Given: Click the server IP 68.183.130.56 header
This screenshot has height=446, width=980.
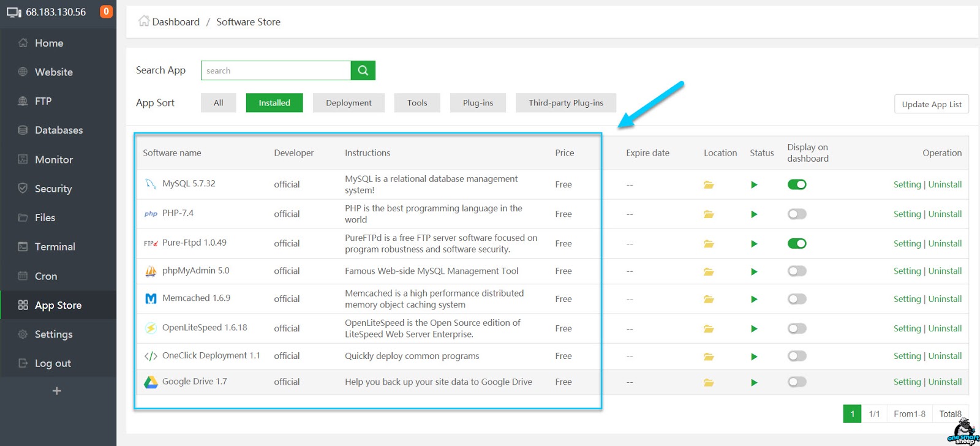Looking at the screenshot, I should pos(56,12).
